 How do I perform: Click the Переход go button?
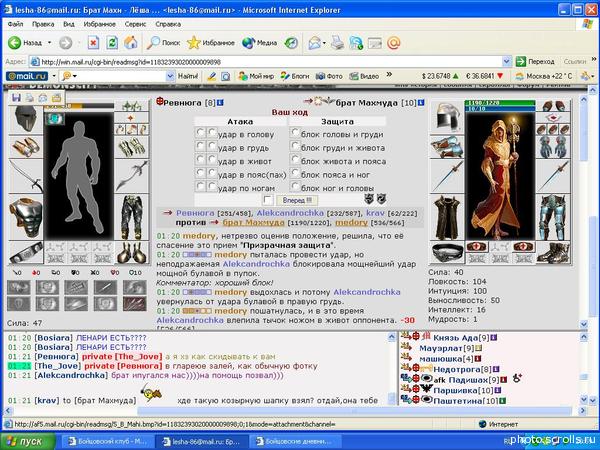(535, 62)
